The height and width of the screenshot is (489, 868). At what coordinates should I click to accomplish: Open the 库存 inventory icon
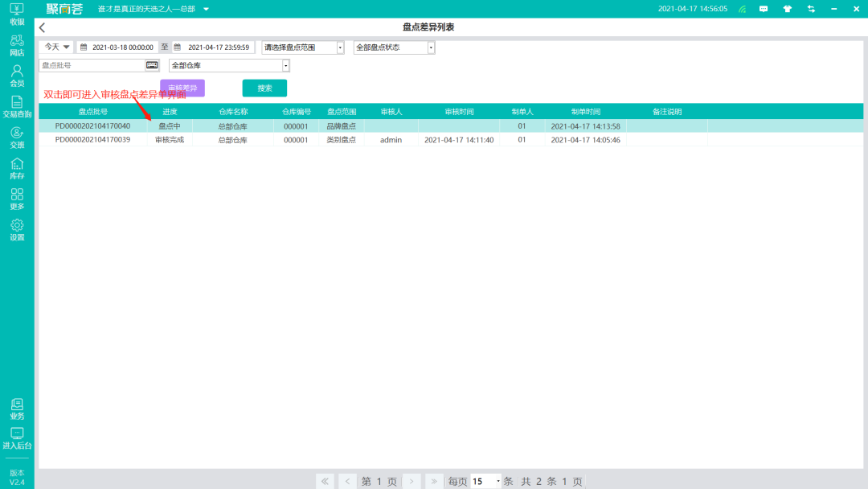pos(17,167)
